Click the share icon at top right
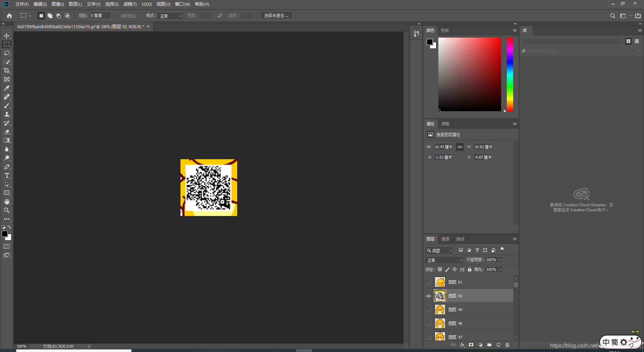The width and height of the screenshot is (644, 352). tap(638, 16)
